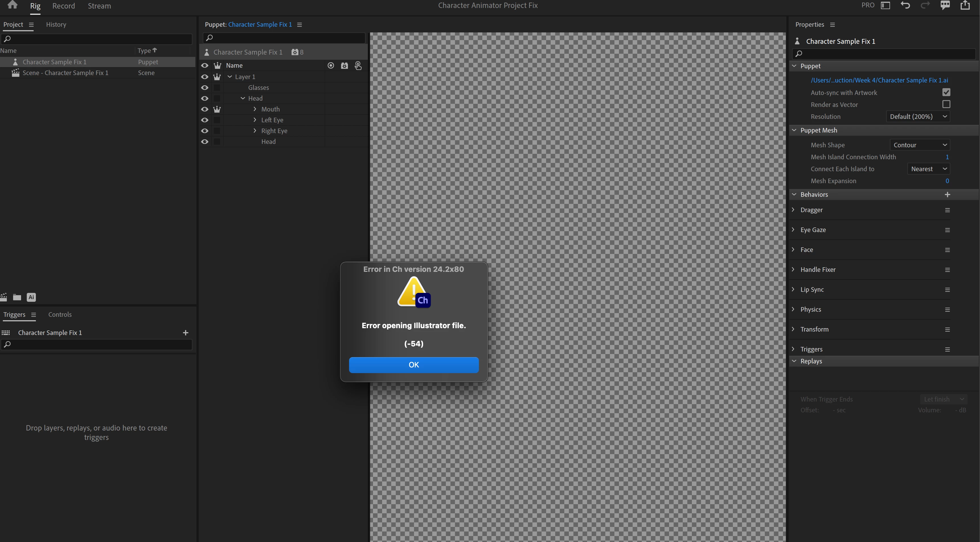Open the Character Sample Fix 1.ai file path link
980x542 pixels.
pos(879,80)
